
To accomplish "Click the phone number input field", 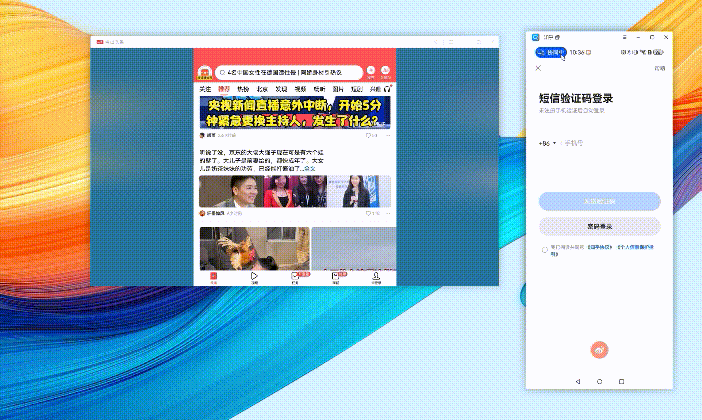I will click(611, 143).
